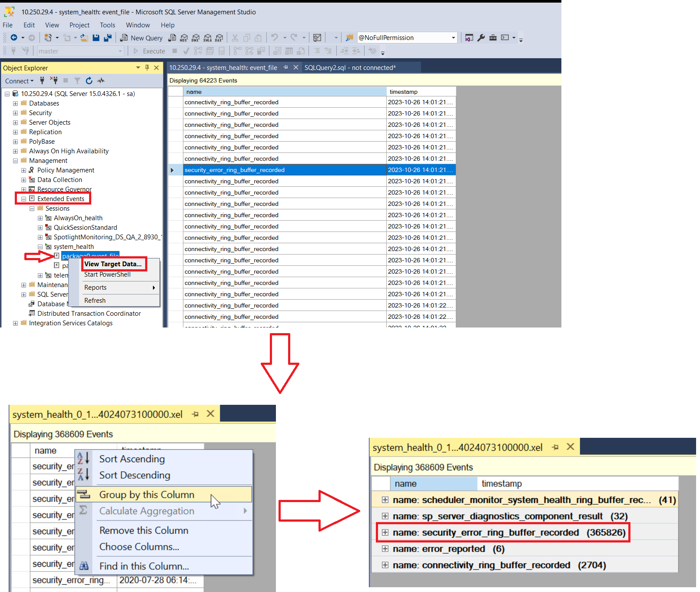Open the Project menu

pos(80,25)
